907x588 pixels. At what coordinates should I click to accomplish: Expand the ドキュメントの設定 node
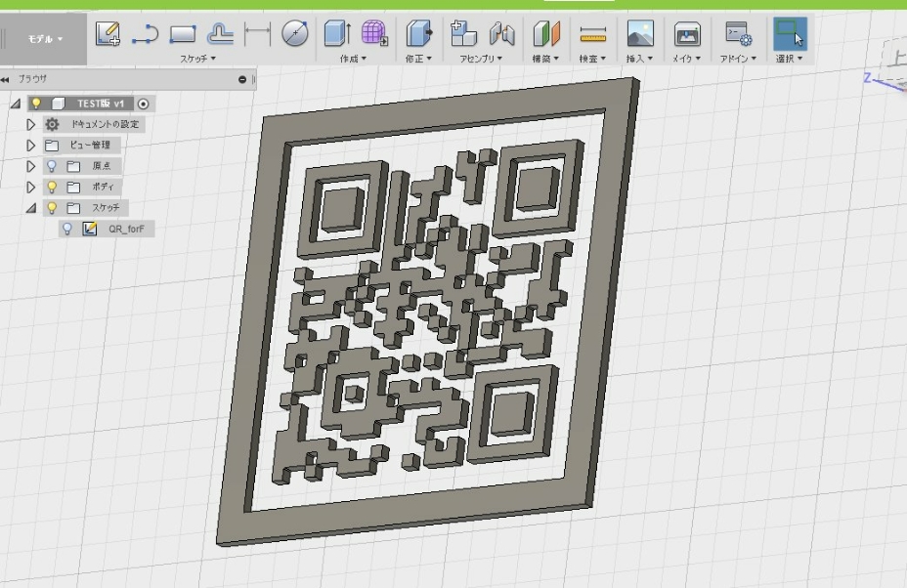click(30, 124)
